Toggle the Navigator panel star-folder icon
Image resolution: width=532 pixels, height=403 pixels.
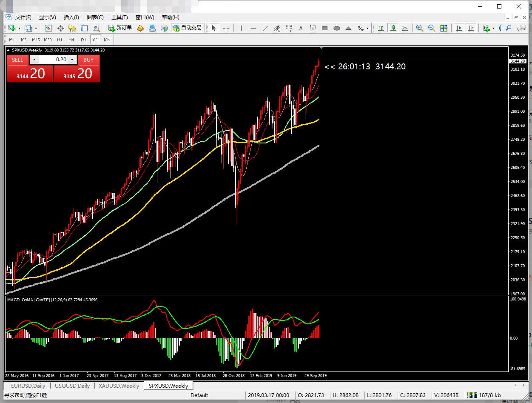click(x=72, y=28)
